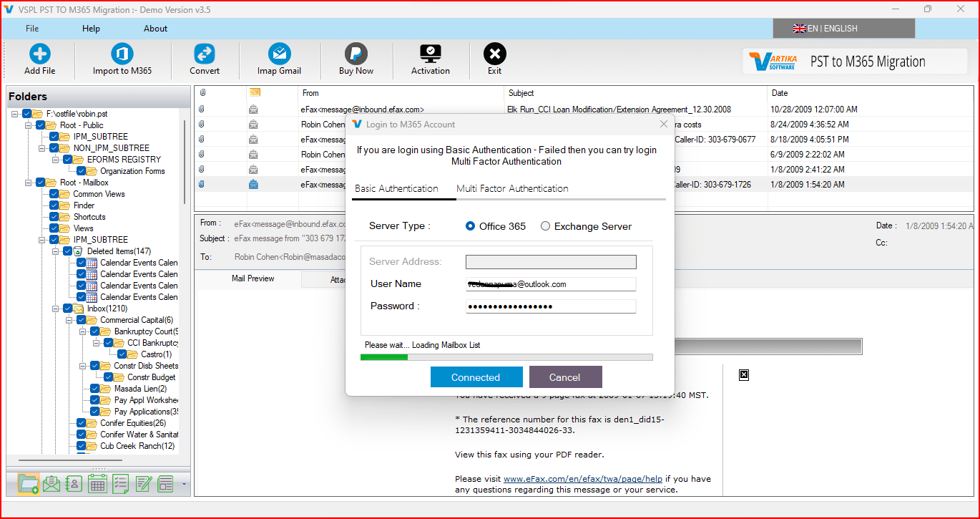Collapse the Root - Mailbox node

[x=29, y=183]
